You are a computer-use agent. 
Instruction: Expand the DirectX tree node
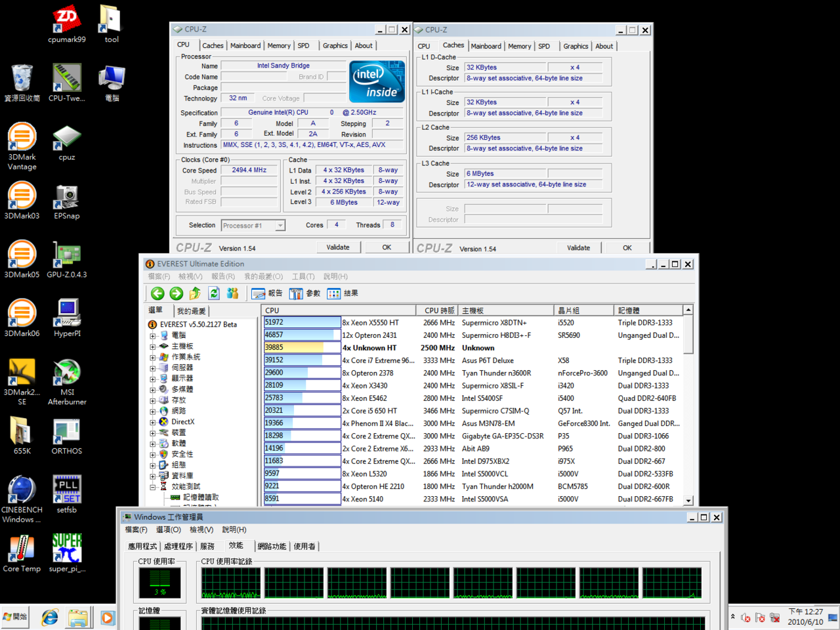tap(153, 422)
